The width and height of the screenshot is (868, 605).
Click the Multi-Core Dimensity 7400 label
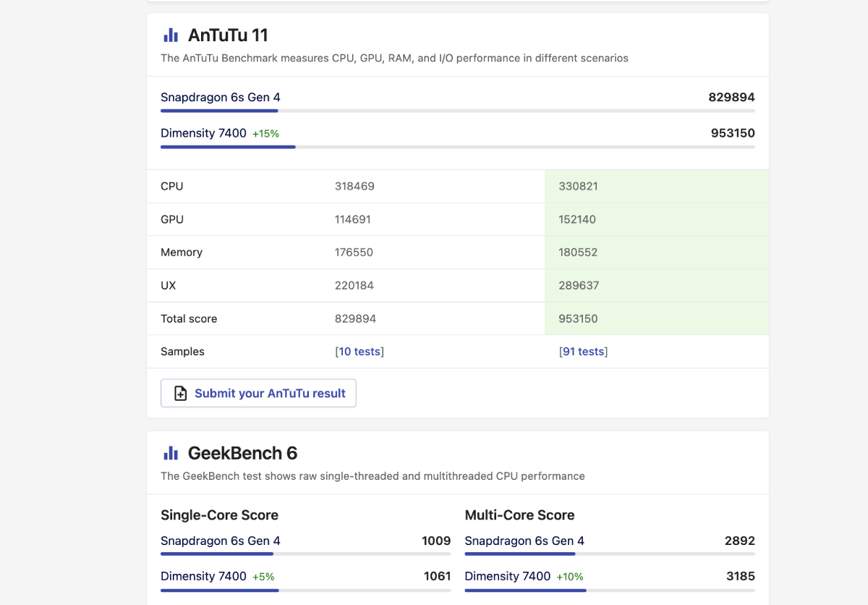[508, 577]
